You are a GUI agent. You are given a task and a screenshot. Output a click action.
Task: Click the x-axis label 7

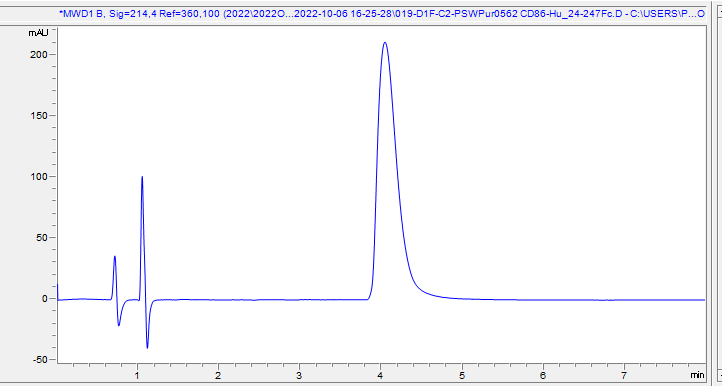(624, 375)
